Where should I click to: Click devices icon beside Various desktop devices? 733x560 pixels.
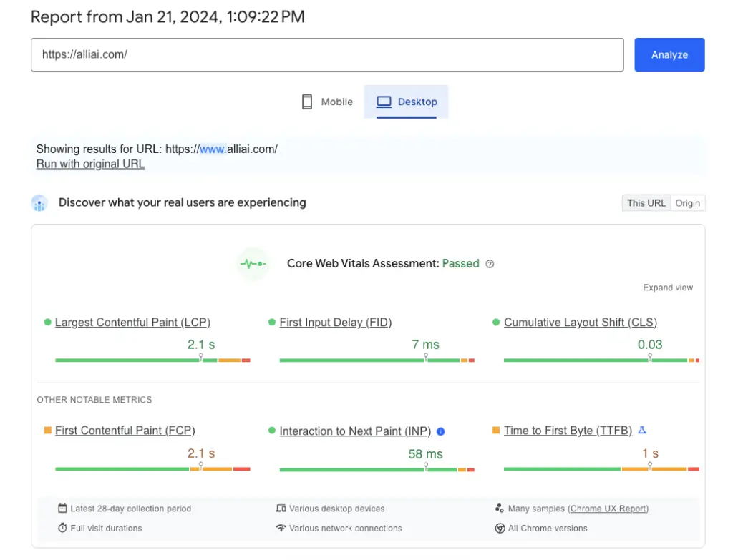281,509
